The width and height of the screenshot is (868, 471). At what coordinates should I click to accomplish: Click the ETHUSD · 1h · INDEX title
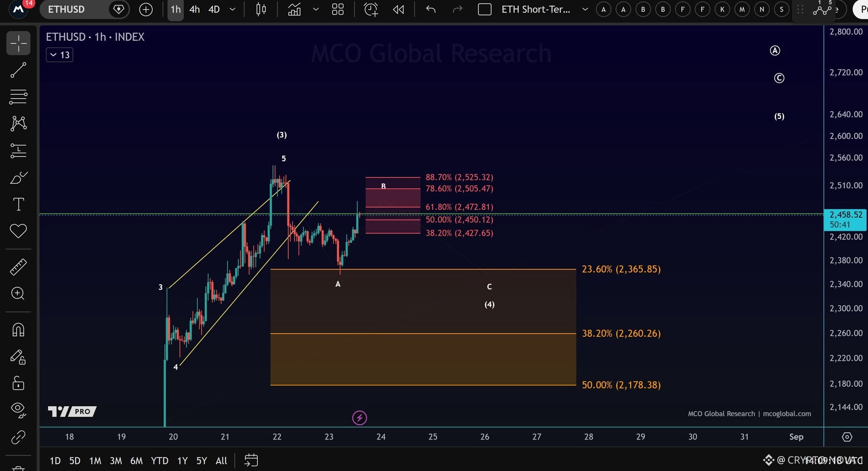point(95,37)
